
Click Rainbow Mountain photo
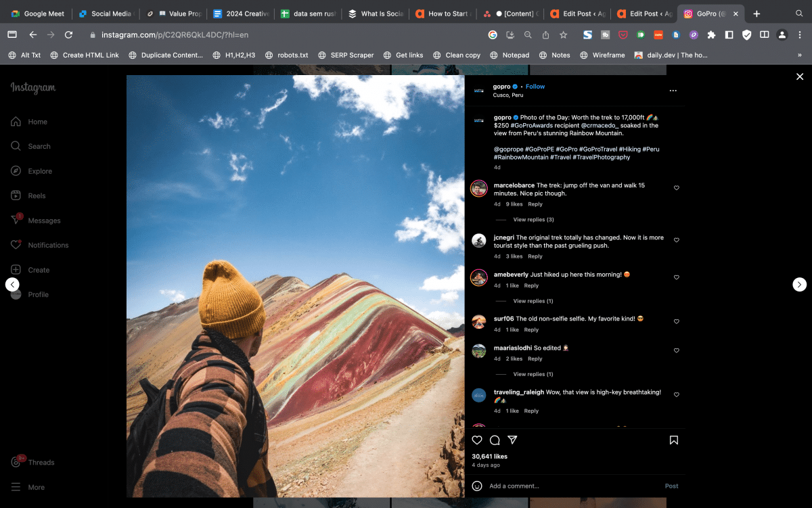tap(295, 286)
